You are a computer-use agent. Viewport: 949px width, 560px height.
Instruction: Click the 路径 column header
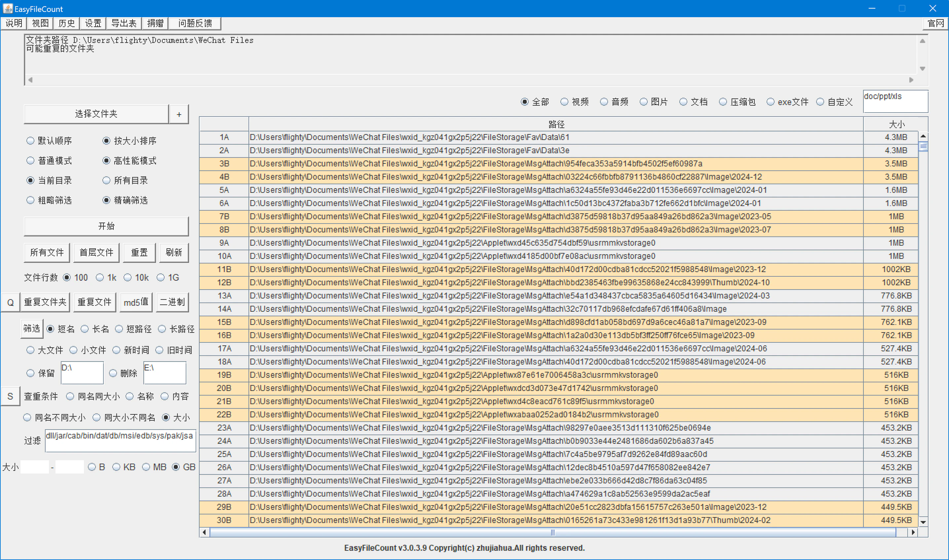[x=556, y=124]
